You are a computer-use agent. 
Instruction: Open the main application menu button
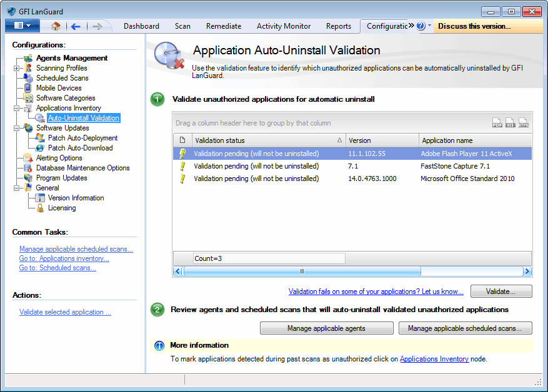coord(22,26)
